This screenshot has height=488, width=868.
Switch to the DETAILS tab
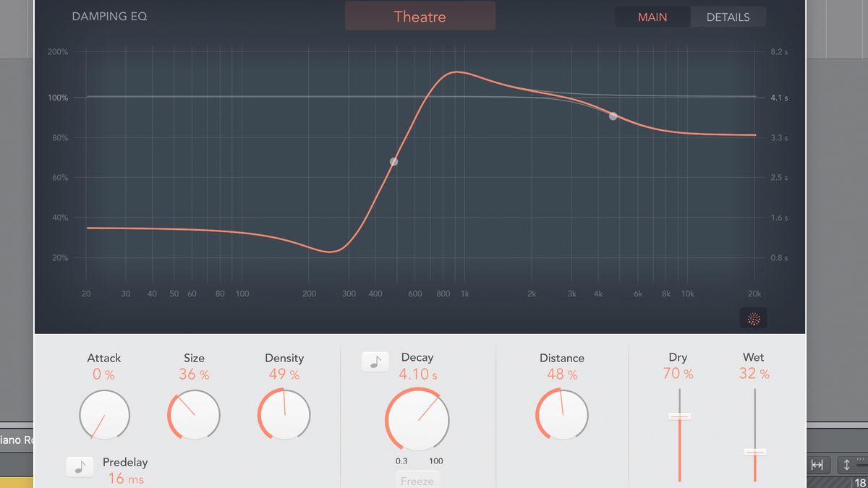coord(728,17)
